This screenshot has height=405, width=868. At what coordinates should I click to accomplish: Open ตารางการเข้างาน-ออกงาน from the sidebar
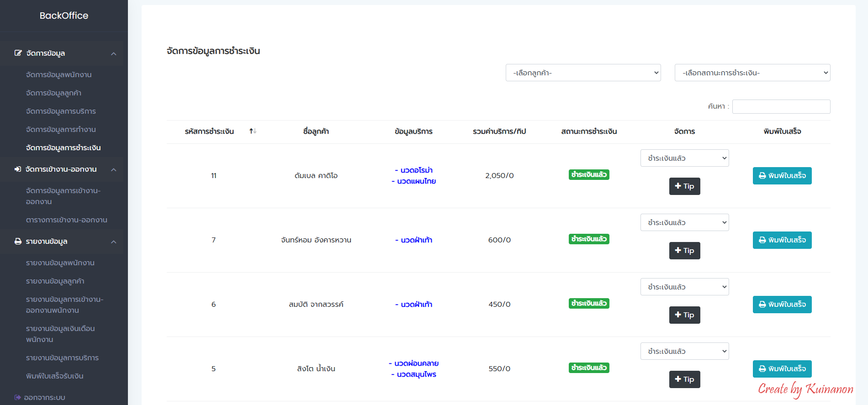(x=67, y=220)
